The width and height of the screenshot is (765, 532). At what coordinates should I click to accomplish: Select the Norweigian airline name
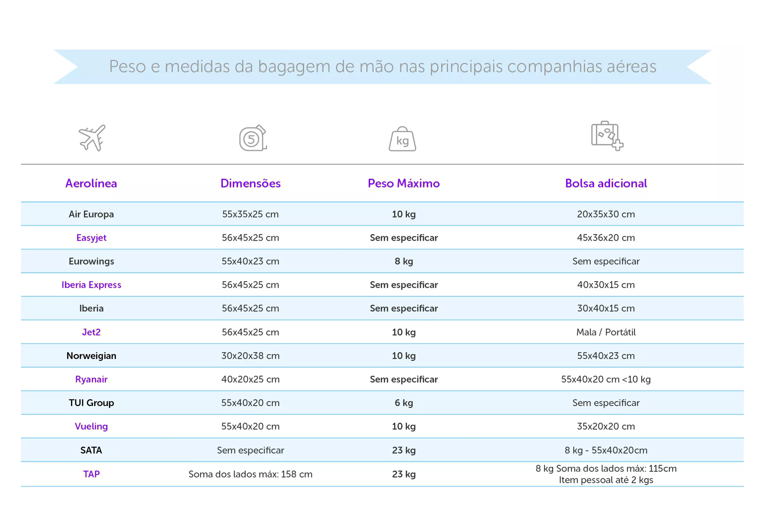91,356
